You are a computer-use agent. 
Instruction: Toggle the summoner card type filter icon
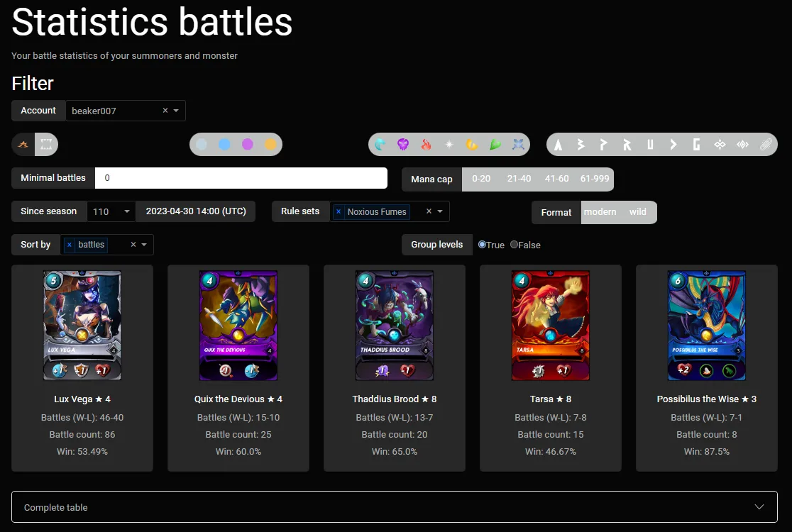coord(23,145)
